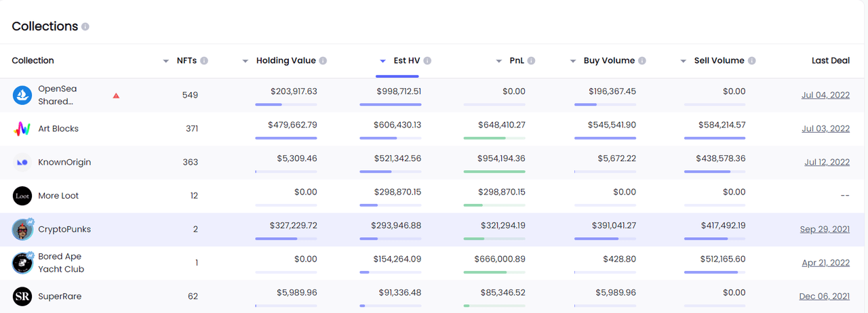Open the Art Blocks collection name
This screenshot has height=313, width=868.
pos(58,129)
